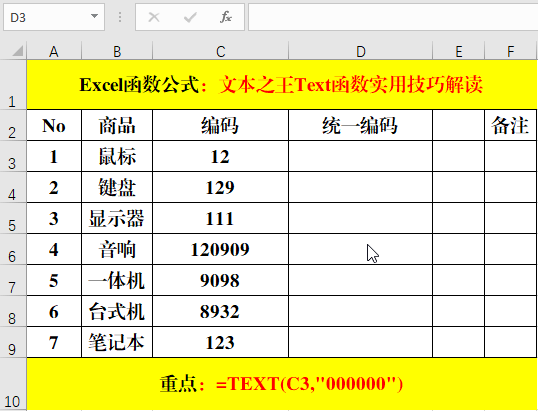Select column A header
The image size is (538, 411).
pyautogui.click(x=54, y=51)
